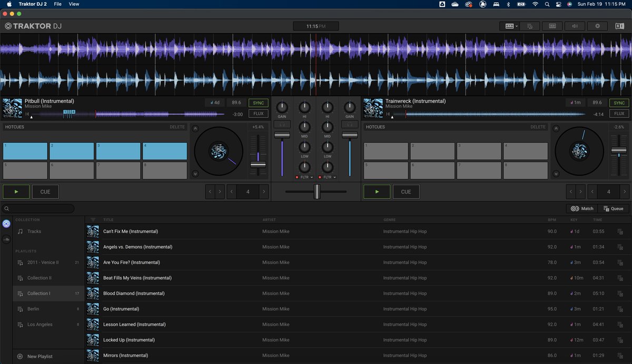Open the Traktor DJ 2 app menu
The width and height of the screenshot is (632, 364).
pyautogui.click(x=33, y=4)
